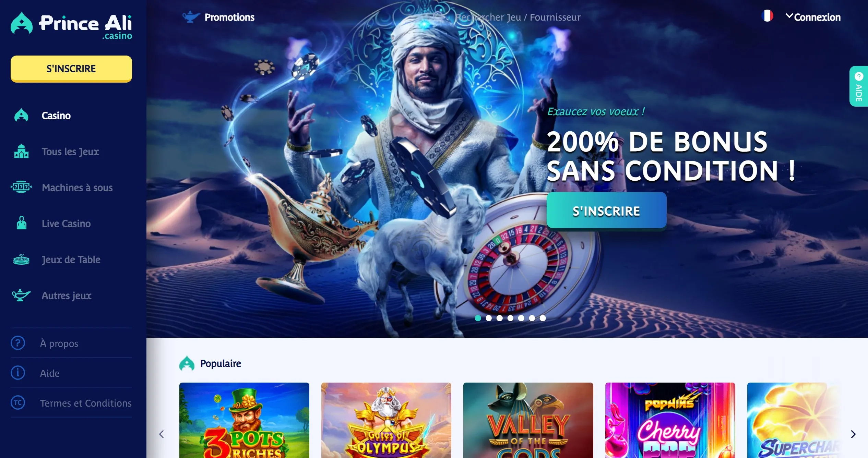Select the fourth banner slide dot

pyautogui.click(x=510, y=318)
